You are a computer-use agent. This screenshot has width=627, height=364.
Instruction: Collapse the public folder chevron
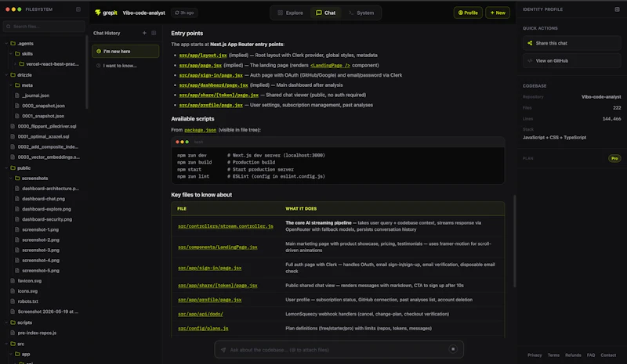[6, 168]
